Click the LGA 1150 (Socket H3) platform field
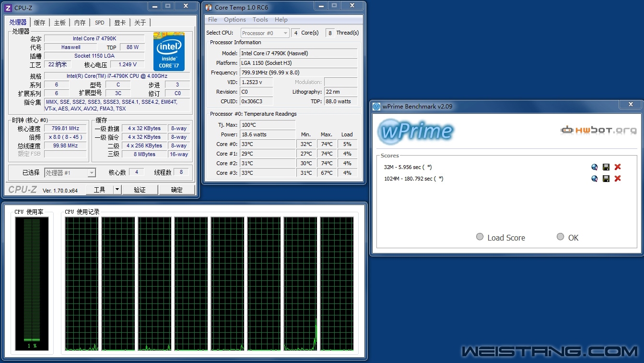 299,63
